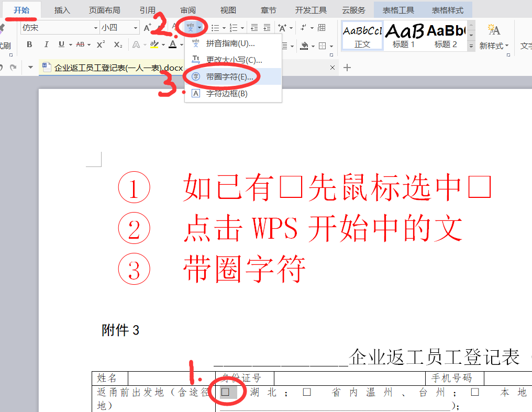Click the blank cell after 身份证号
The width and height of the screenshot is (532, 412).
(349, 378)
